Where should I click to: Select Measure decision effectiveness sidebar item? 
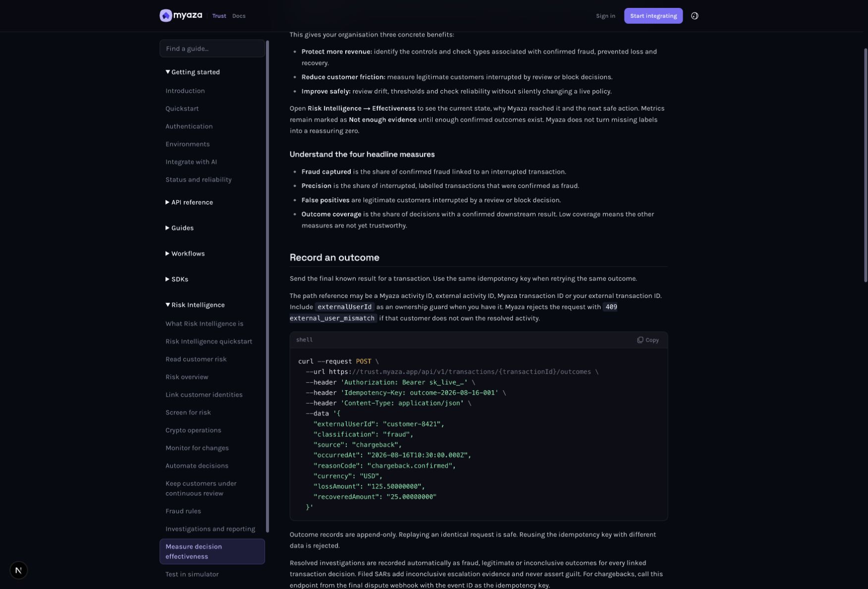[x=212, y=552]
